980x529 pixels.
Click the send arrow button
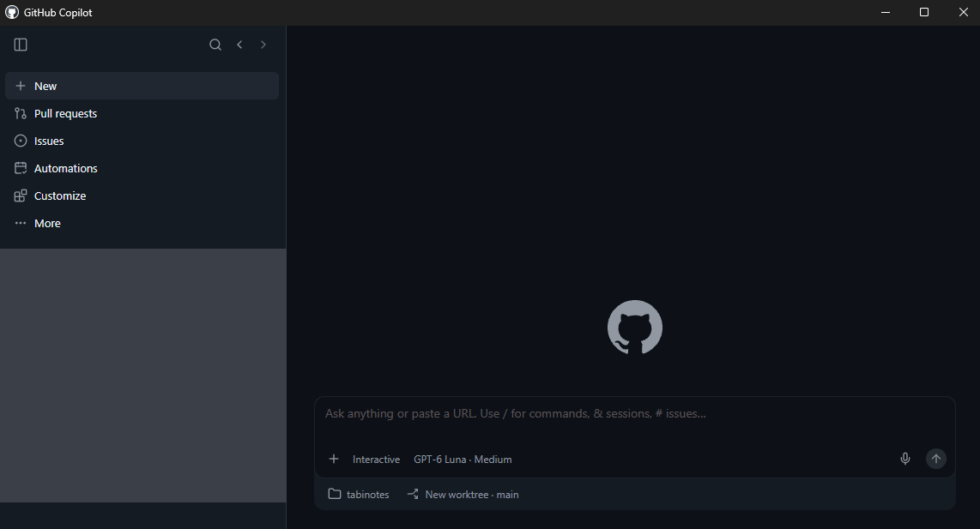(x=935, y=459)
